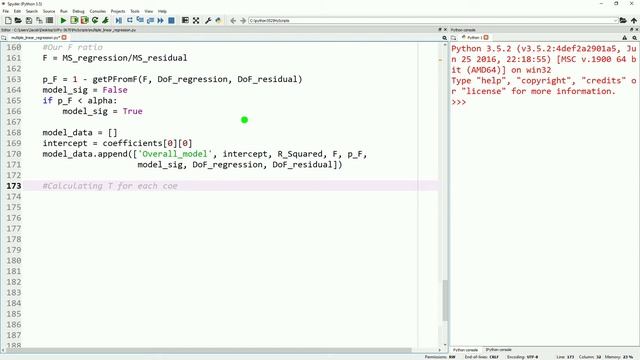Open the Consoles menu
This screenshot has height=360, width=640.
98,11
